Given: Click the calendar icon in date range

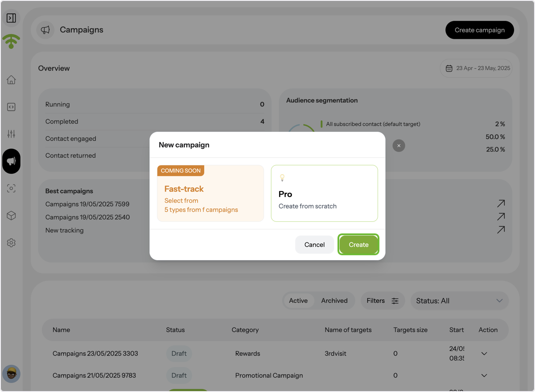Looking at the screenshot, I should click(x=449, y=69).
